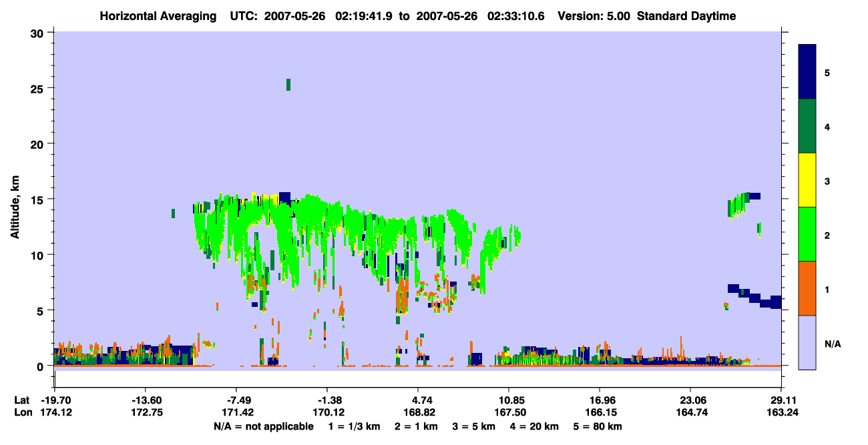Click the dark green colorbar segment labeled 4
Screen dimensions: 868x445
pos(807,126)
